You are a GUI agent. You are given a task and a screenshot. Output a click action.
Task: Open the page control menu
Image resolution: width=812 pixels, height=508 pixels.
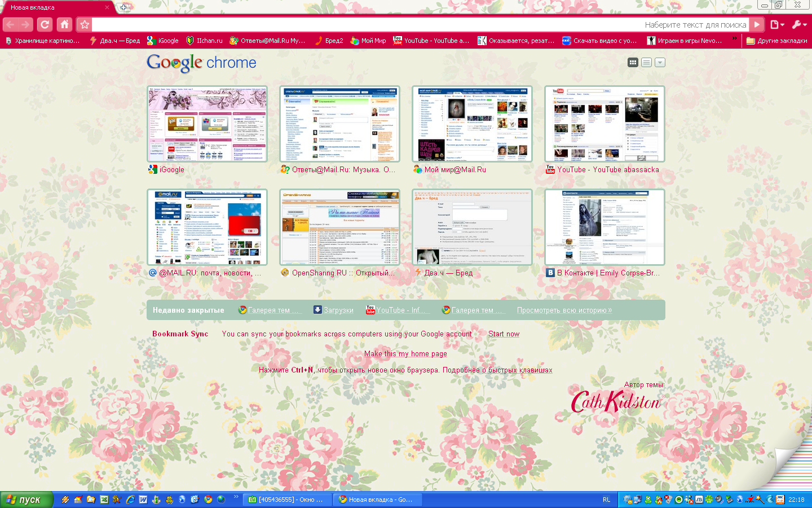[777, 24]
